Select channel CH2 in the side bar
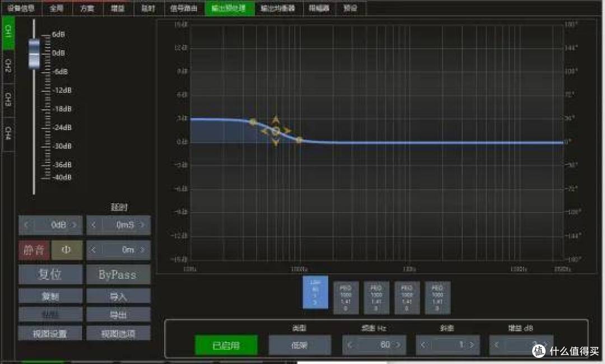Viewport: 605px width, 364px height. 8,66
